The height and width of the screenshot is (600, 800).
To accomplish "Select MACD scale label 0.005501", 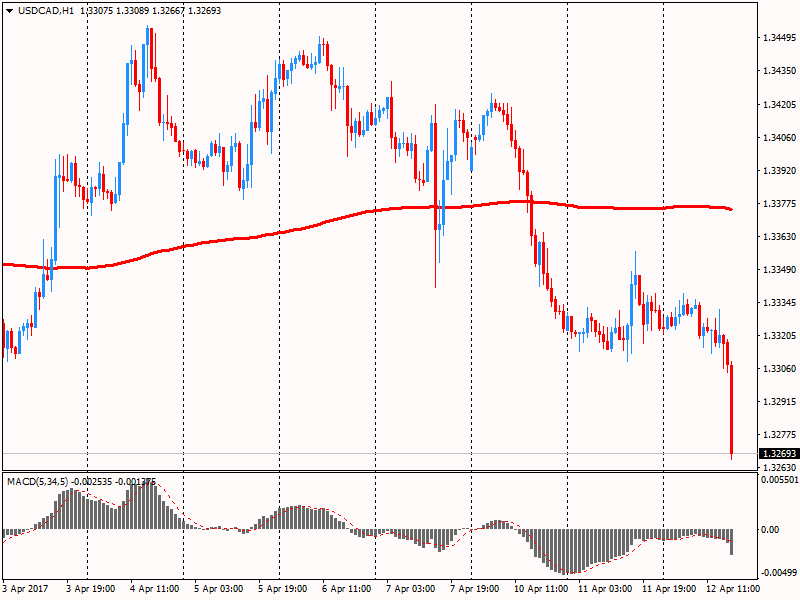I will (779, 480).
